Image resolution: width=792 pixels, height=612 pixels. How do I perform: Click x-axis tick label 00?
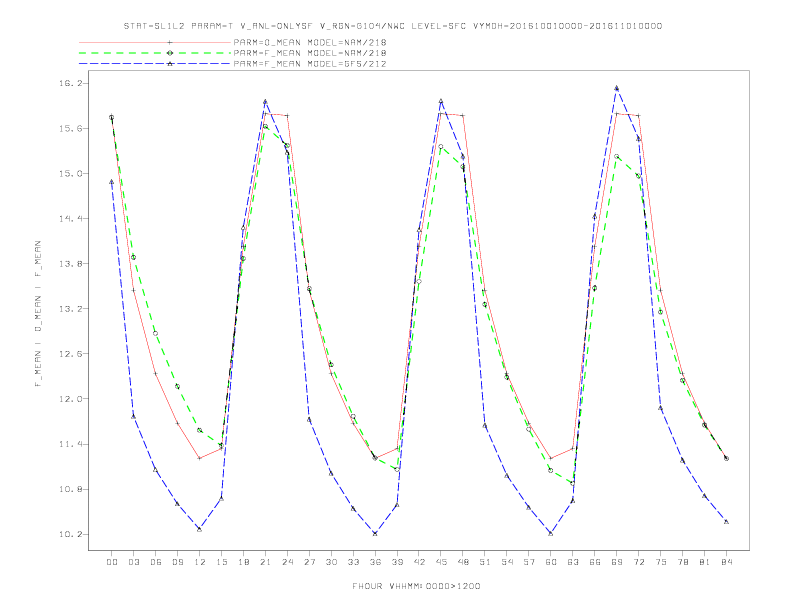112,562
